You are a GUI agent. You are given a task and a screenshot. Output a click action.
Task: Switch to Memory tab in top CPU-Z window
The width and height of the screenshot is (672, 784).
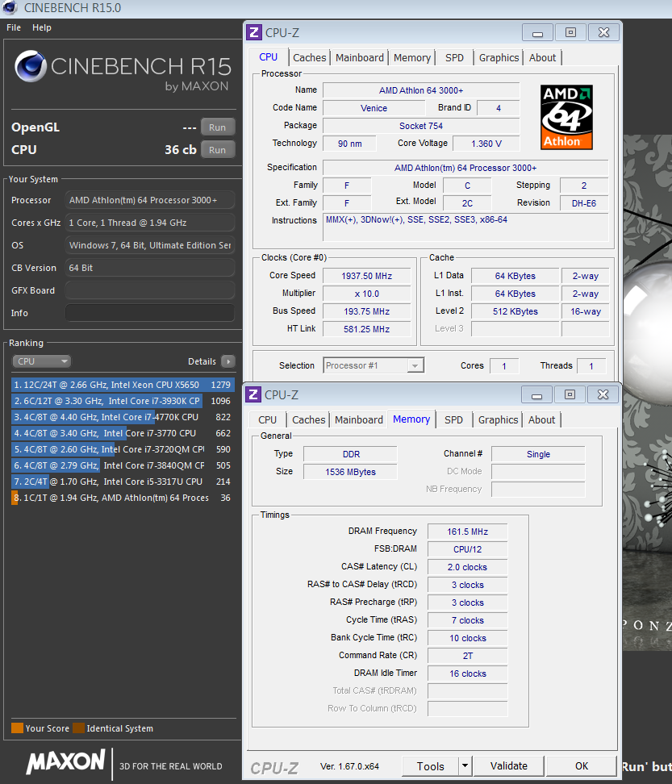(x=412, y=58)
